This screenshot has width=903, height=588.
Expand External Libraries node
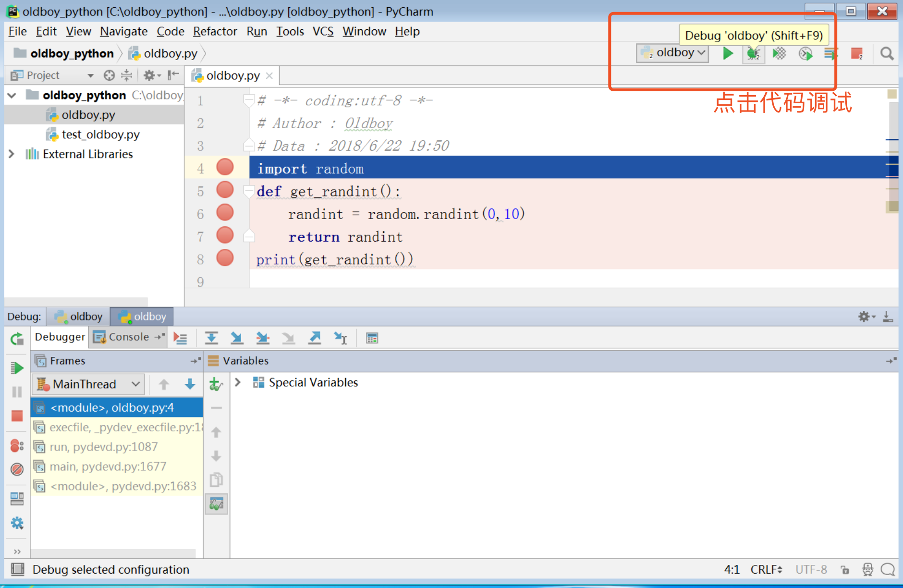tap(12, 154)
